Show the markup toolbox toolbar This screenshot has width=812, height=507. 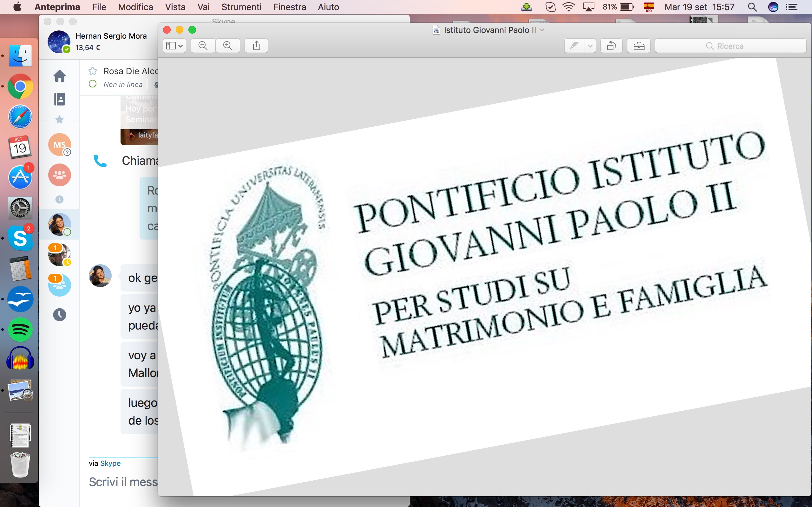pos(638,46)
